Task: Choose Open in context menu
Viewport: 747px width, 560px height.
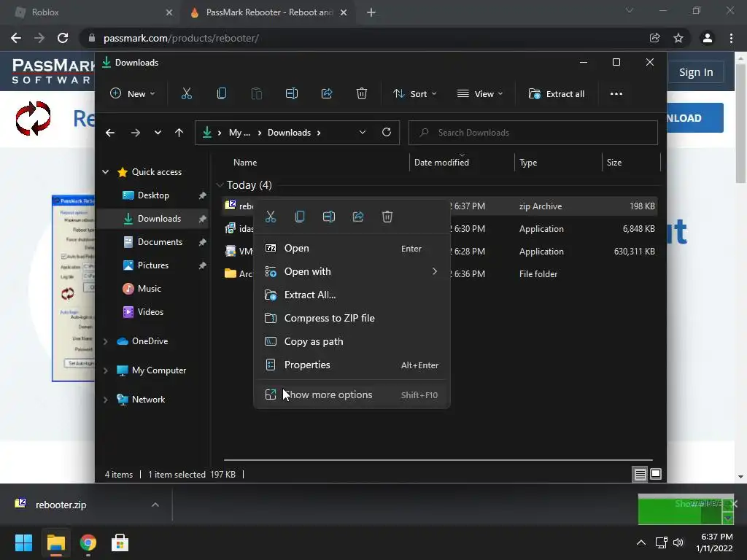Action: point(352,248)
